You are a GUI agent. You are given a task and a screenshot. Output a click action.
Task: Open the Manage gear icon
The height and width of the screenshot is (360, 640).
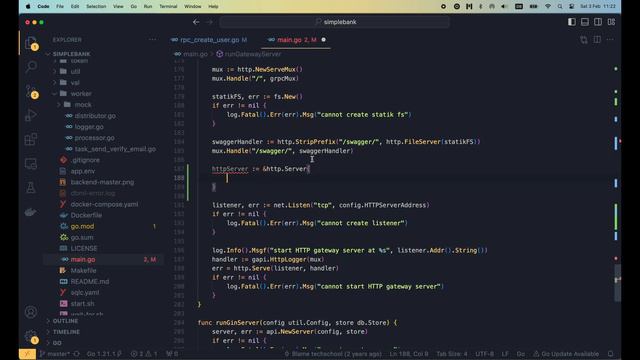point(31,336)
